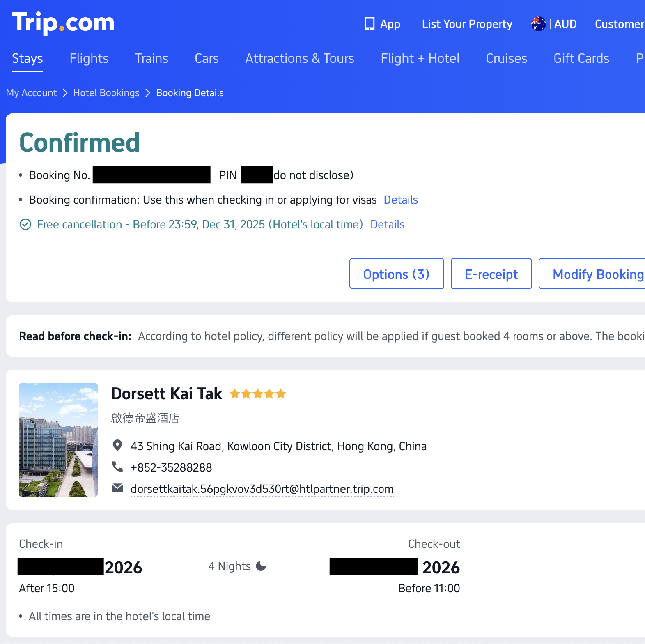Click the free cancellation checkmark icon
This screenshot has height=644, width=645.
pos(25,224)
